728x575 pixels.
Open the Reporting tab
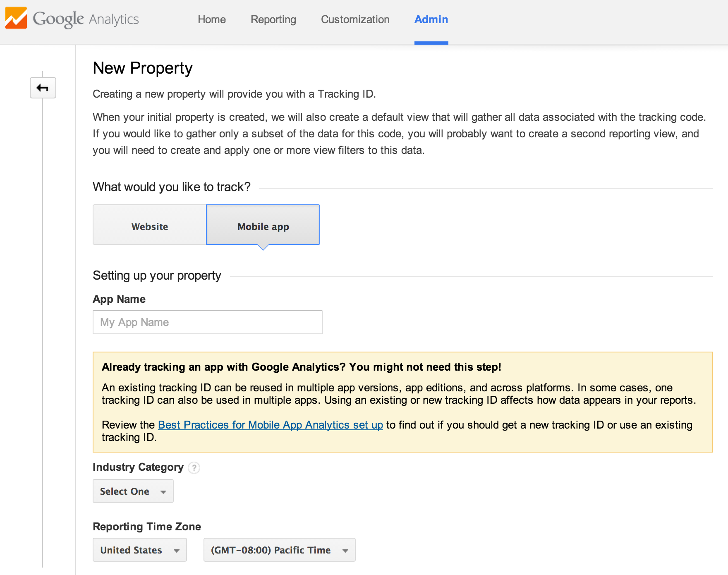click(273, 19)
